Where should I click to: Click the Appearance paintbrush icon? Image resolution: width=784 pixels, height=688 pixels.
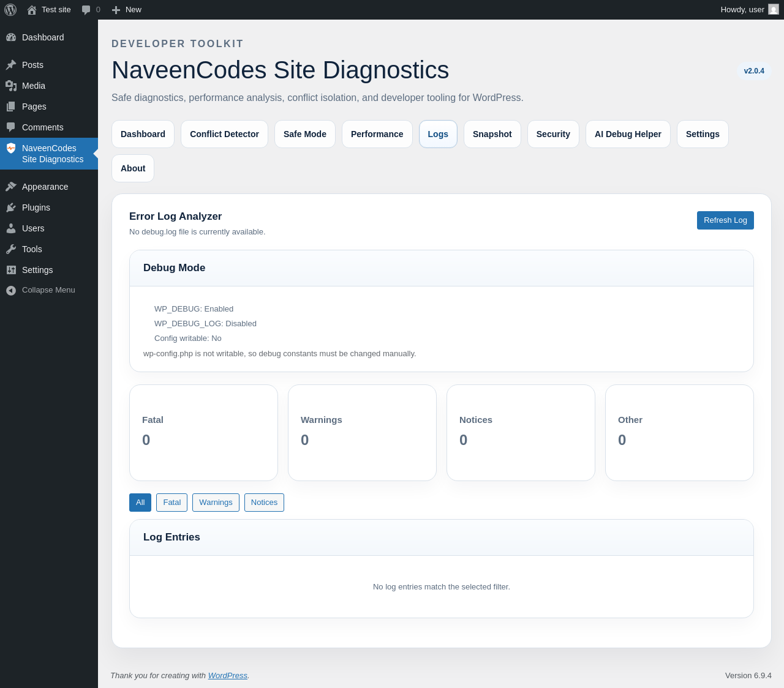click(11, 187)
